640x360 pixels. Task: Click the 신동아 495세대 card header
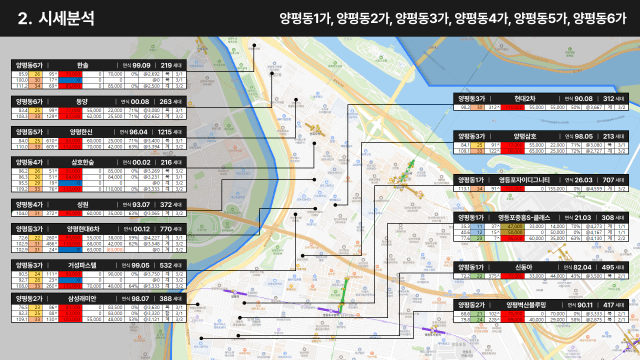coord(541,267)
